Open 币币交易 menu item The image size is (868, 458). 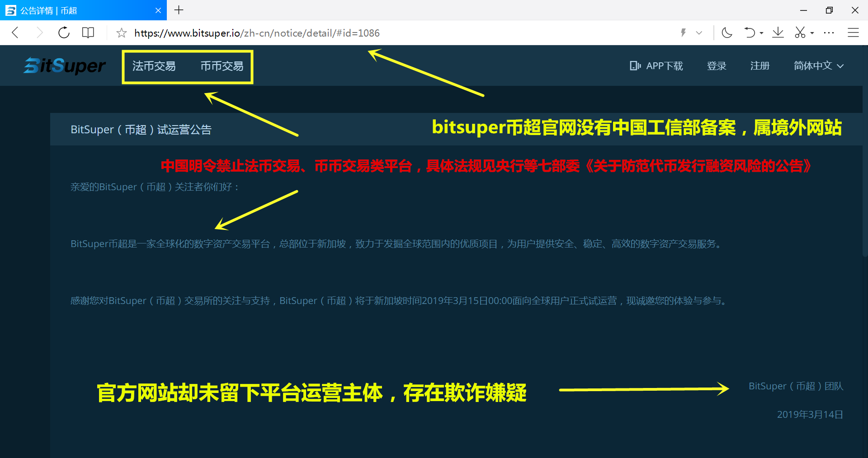tap(222, 66)
